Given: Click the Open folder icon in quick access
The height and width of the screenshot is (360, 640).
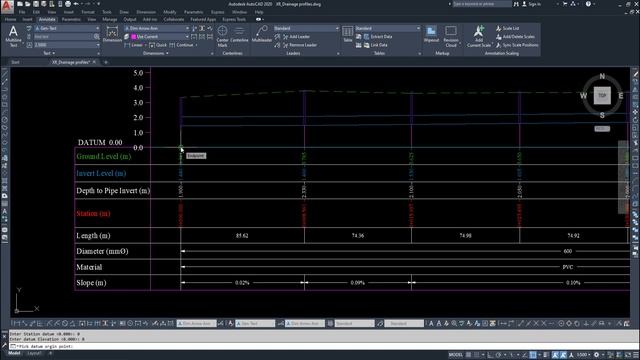Looking at the screenshot, I should [x=27, y=4].
